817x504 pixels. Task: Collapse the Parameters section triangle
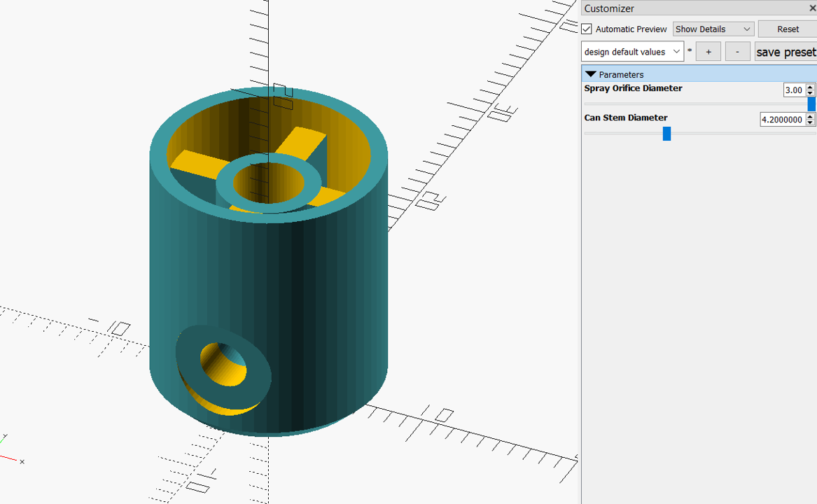(590, 74)
